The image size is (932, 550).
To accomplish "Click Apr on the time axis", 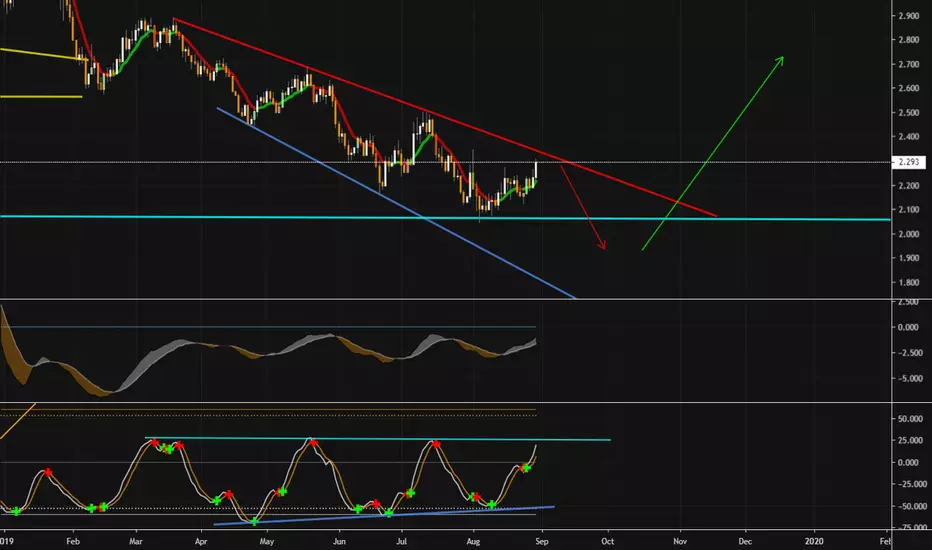I will [x=201, y=541].
